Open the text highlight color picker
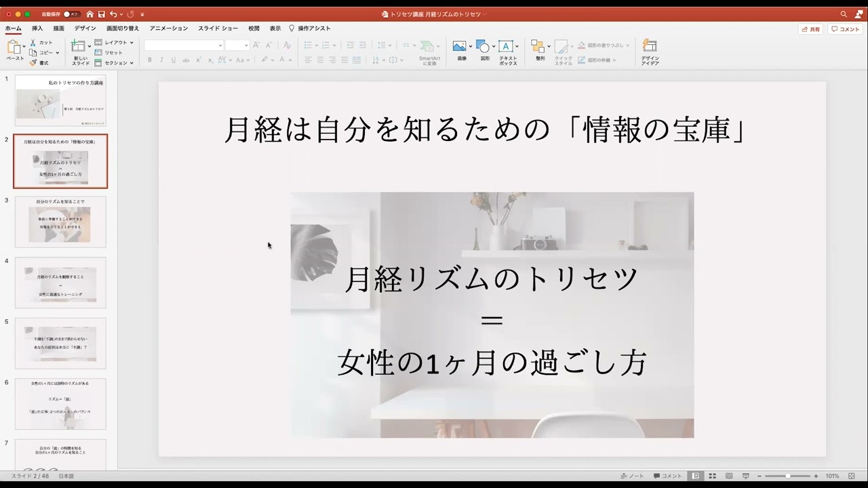This screenshot has width=868, height=488. coord(267,60)
